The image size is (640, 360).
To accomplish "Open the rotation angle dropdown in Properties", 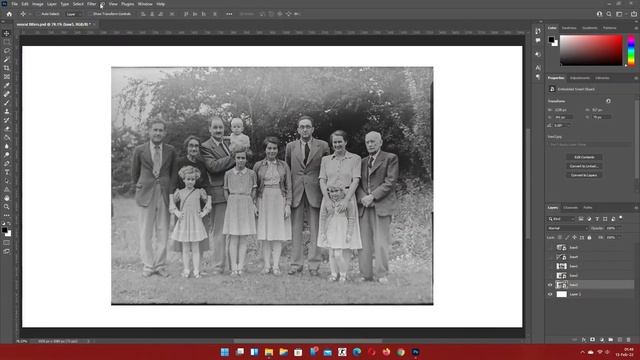I will pyautogui.click(x=568, y=126).
